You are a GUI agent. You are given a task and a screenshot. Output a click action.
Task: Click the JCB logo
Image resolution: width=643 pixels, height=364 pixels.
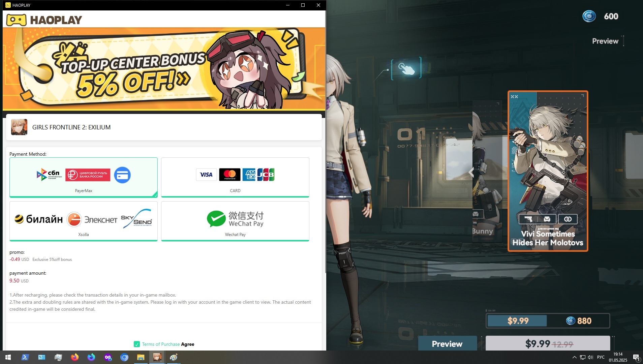point(266,175)
